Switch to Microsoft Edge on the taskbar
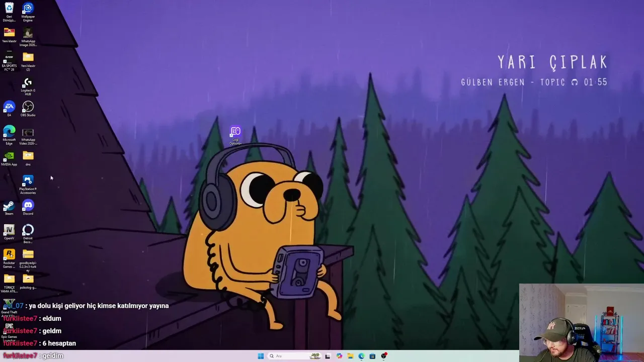 (361, 356)
